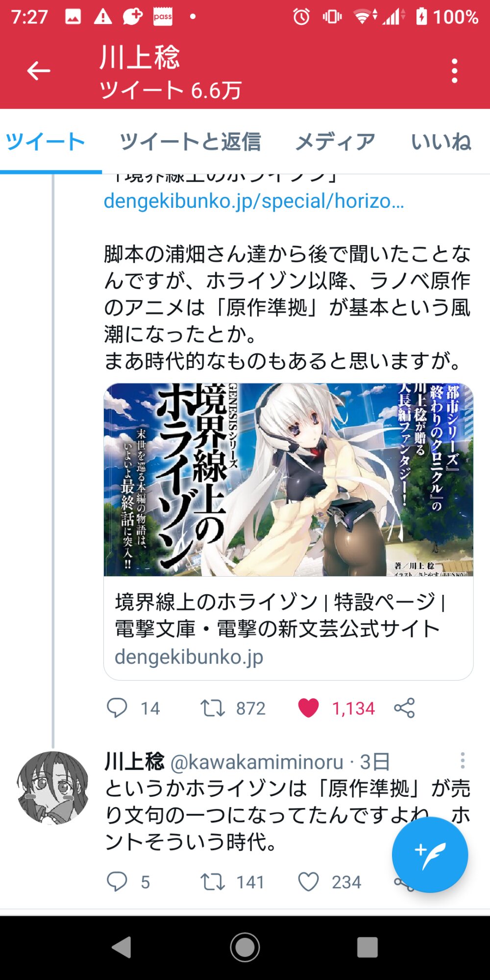The height and width of the screenshot is (980, 490).
Task: Compose a new tweet with floating button
Action: 430,855
